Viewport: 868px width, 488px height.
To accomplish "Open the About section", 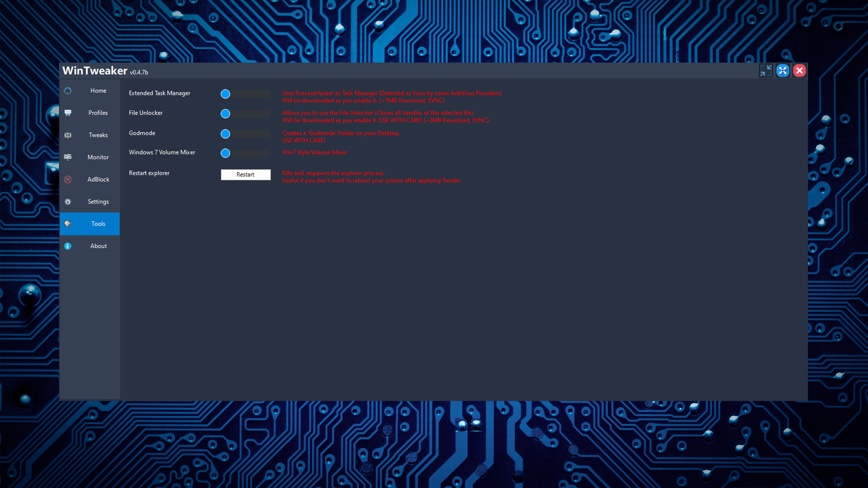I will click(x=98, y=246).
